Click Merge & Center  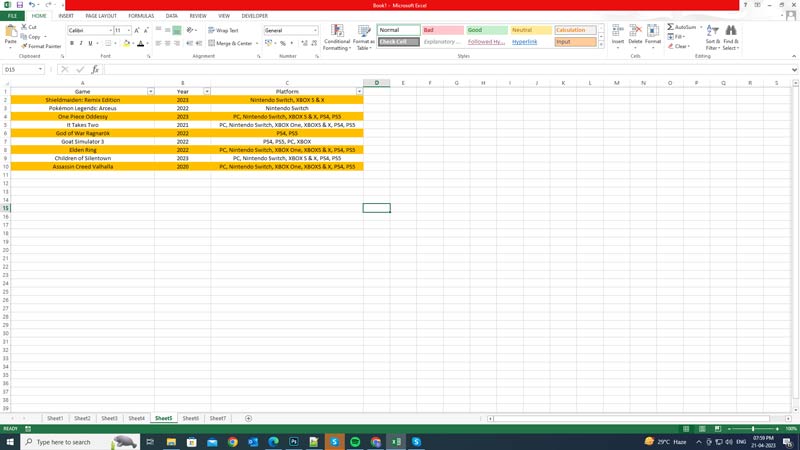(230, 43)
